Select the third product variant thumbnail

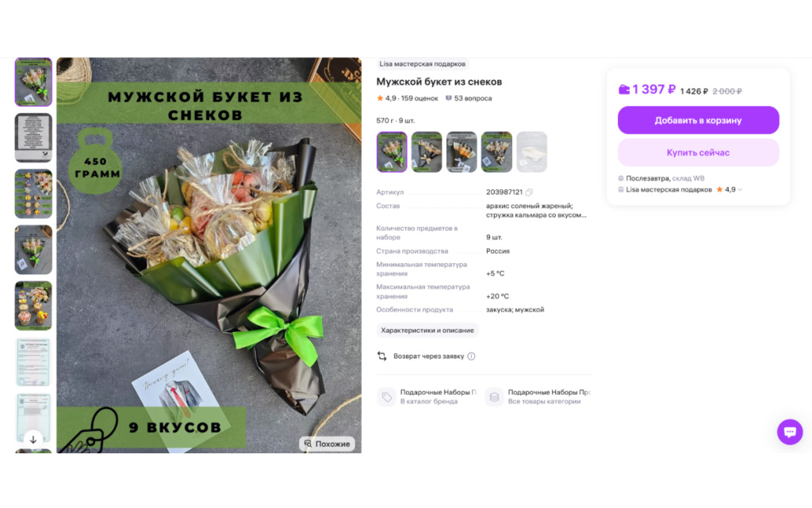[x=462, y=152]
